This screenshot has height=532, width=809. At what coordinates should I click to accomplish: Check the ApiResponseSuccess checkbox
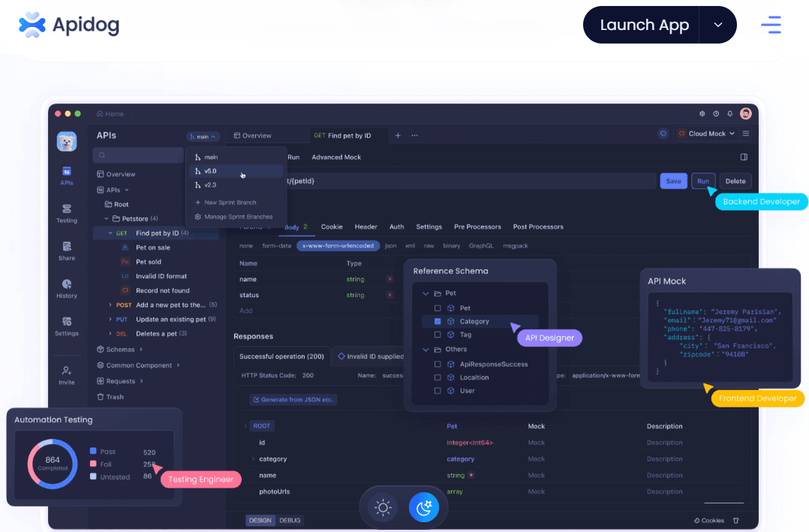(438, 364)
